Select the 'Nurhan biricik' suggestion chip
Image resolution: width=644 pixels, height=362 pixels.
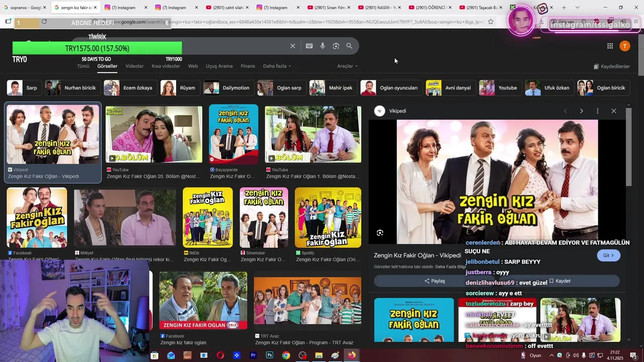(72, 88)
